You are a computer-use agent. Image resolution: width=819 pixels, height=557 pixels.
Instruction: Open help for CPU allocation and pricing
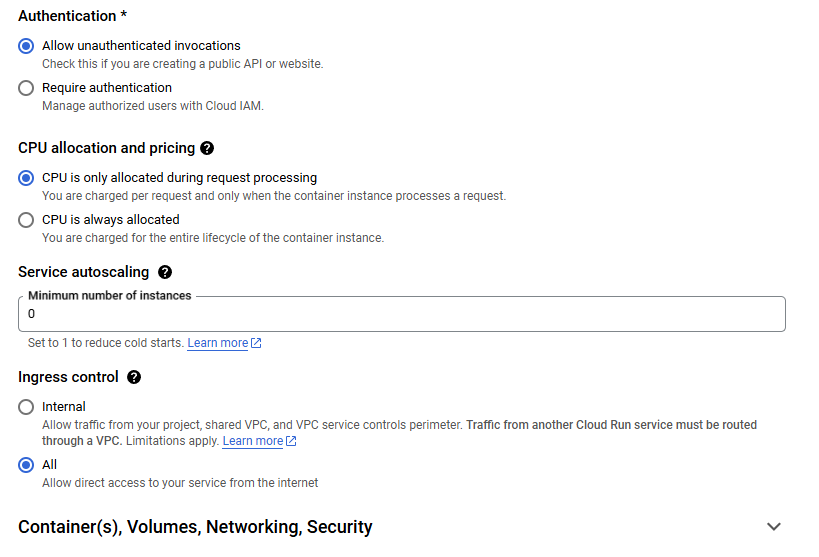207,148
